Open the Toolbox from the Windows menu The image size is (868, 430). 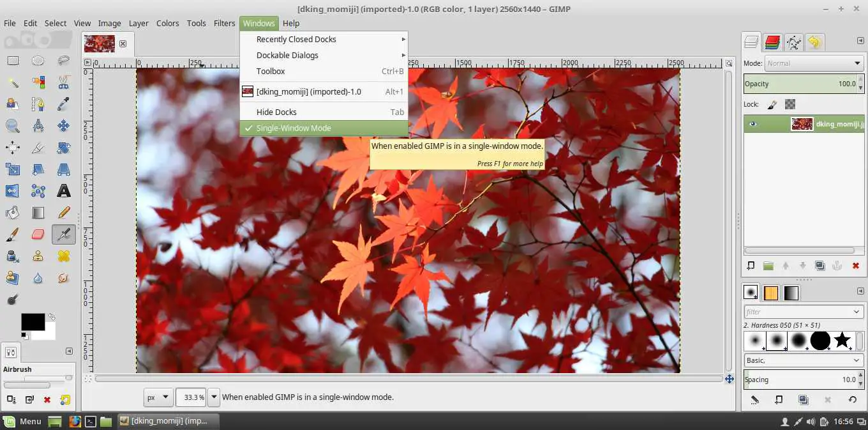[270, 71]
